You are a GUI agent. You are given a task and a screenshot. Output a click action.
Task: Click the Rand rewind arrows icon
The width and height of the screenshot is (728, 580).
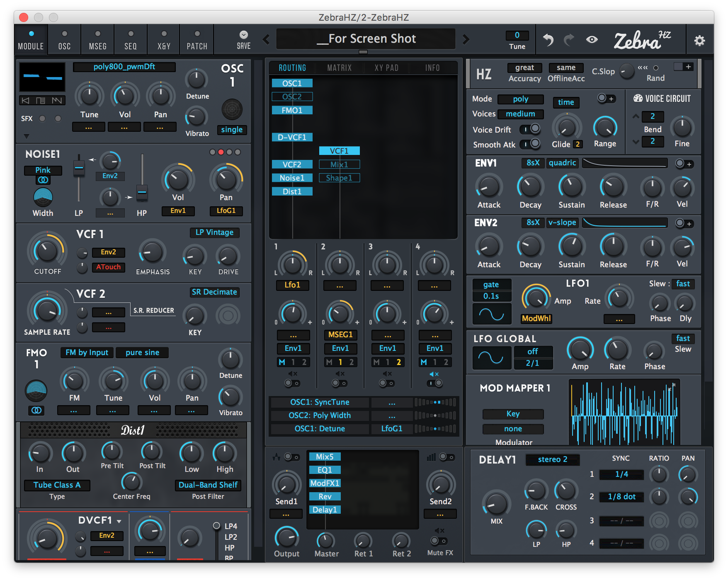click(x=643, y=68)
